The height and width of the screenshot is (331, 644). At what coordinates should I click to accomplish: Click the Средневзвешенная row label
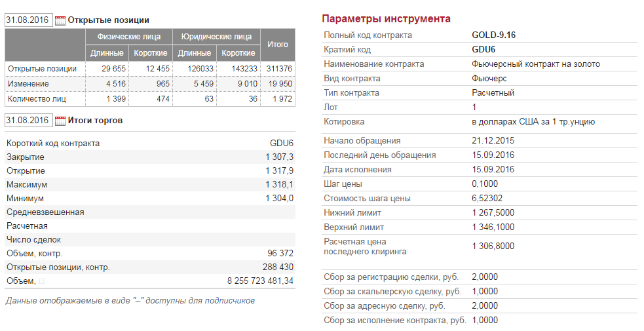click(x=45, y=212)
